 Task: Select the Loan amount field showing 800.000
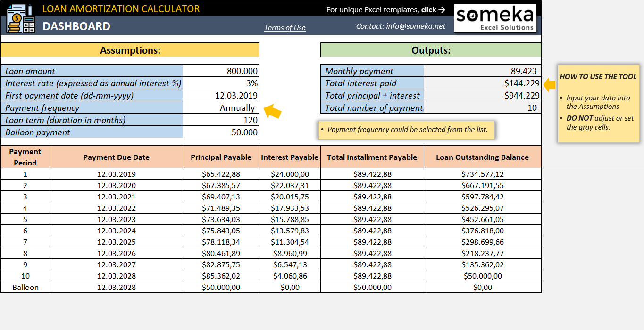point(221,71)
